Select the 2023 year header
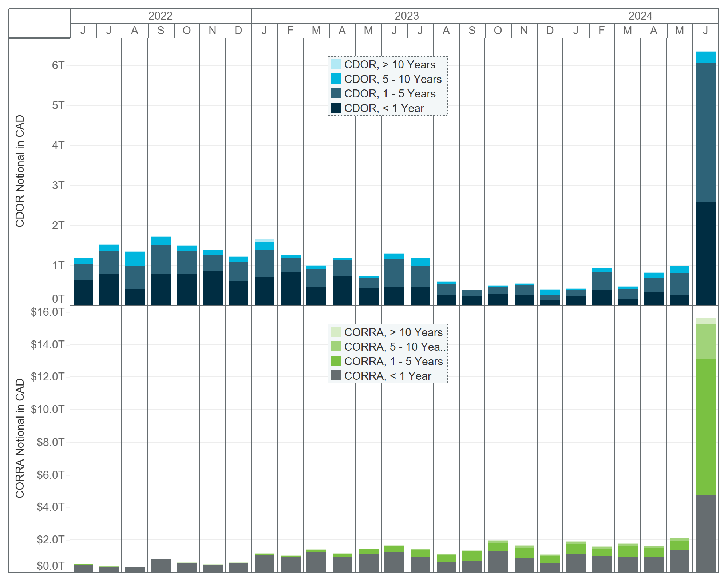728x582 pixels. (x=407, y=16)
